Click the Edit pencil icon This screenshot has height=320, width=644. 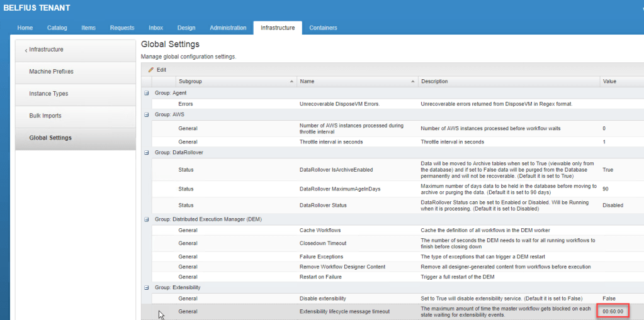click(151, 70)
